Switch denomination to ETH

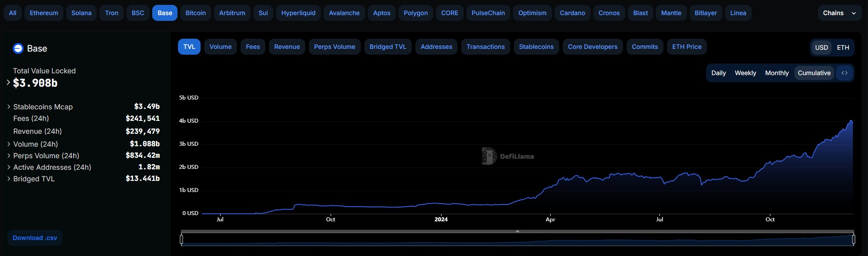[x=843, y=48]
